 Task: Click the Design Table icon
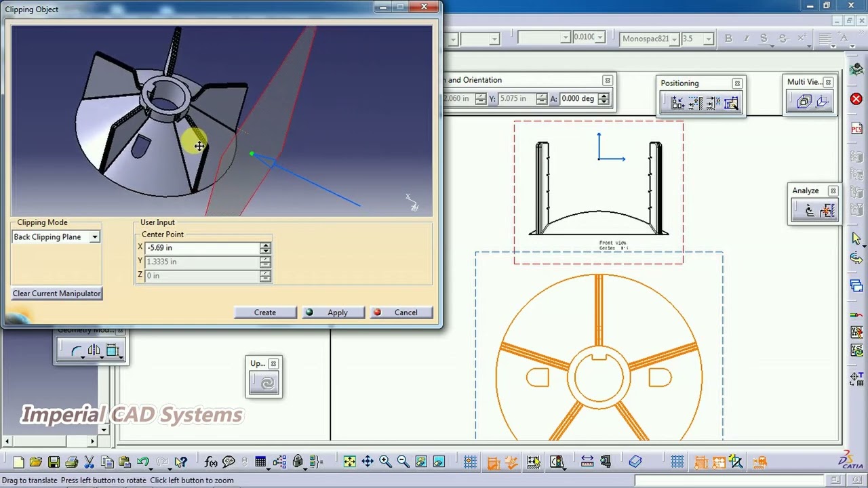tap(260, 462)
